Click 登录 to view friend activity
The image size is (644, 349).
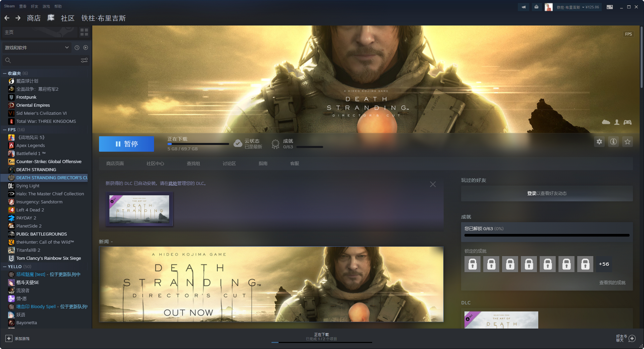click(532, 193)
